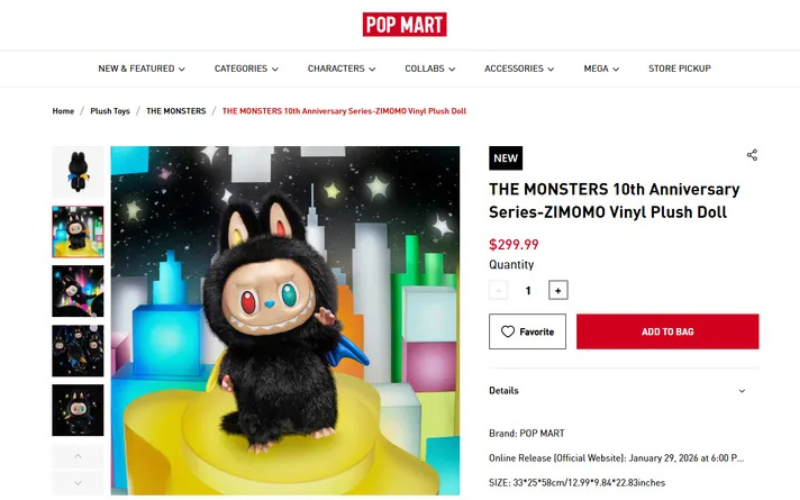Viewport: 800px width, 500px height.
Task: Decrease quantity with minus button
Action: tap(498, 290)
